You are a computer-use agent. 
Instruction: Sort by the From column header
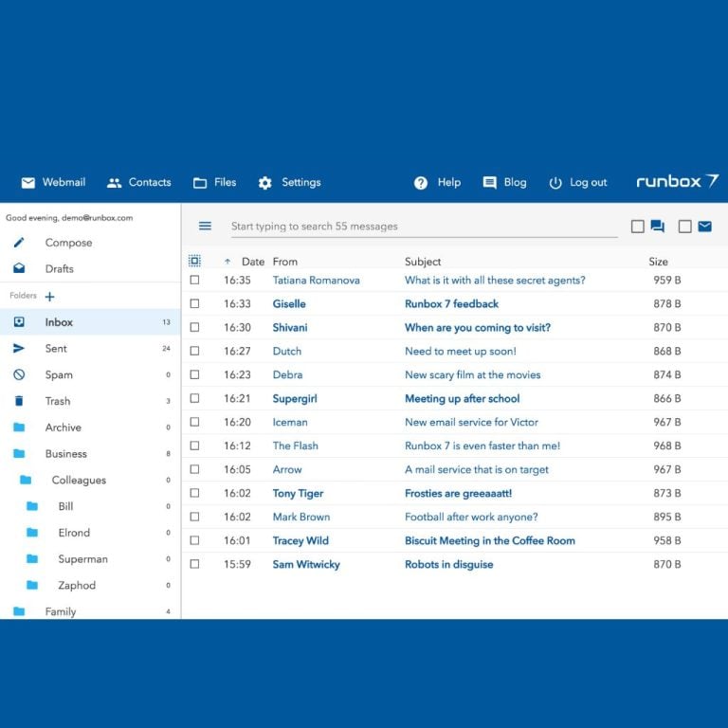284,262
